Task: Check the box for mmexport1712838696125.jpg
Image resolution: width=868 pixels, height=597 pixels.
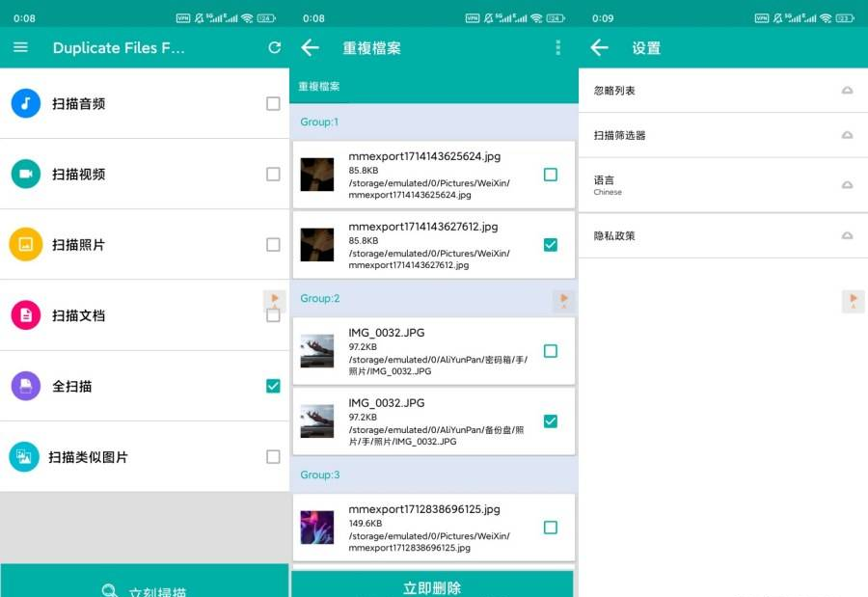Action: (551, 528)
